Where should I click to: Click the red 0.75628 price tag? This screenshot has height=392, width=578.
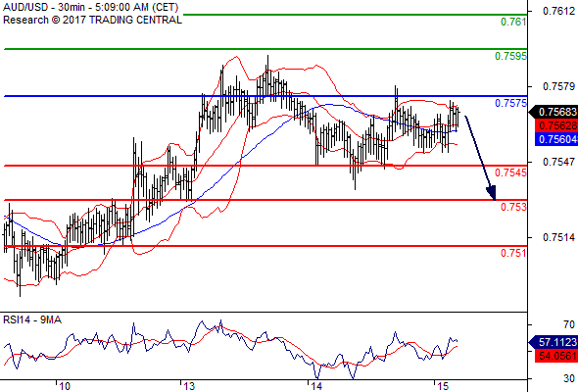tap(556, 125)
